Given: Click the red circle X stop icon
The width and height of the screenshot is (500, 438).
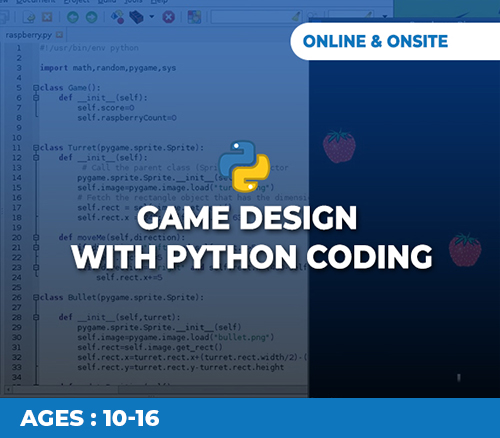Looking at the screenshot, I should click(168, 17).
